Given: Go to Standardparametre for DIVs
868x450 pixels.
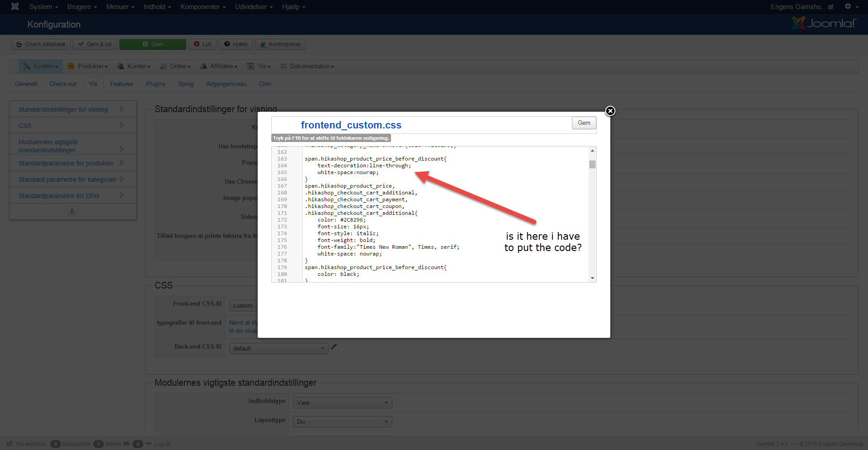Looking at the screenshot, I should tap(72, 195).
